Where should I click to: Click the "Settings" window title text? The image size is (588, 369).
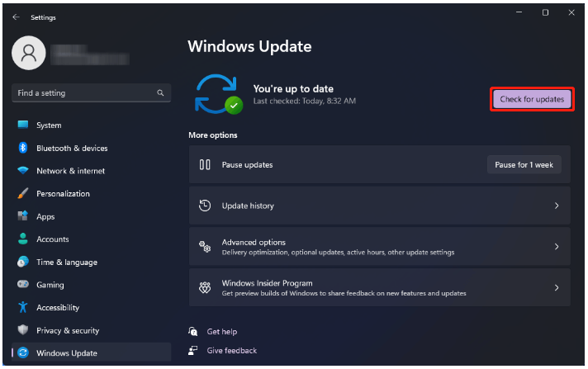tap(43, 17)
